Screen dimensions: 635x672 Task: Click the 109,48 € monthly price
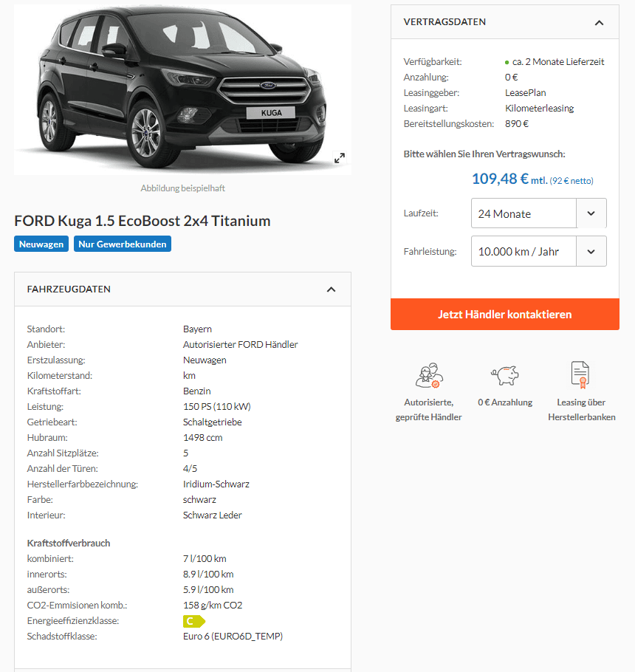(500, 179)
